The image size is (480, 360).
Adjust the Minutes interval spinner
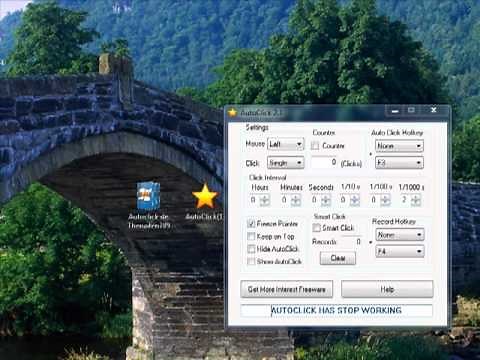click(296, 200)
